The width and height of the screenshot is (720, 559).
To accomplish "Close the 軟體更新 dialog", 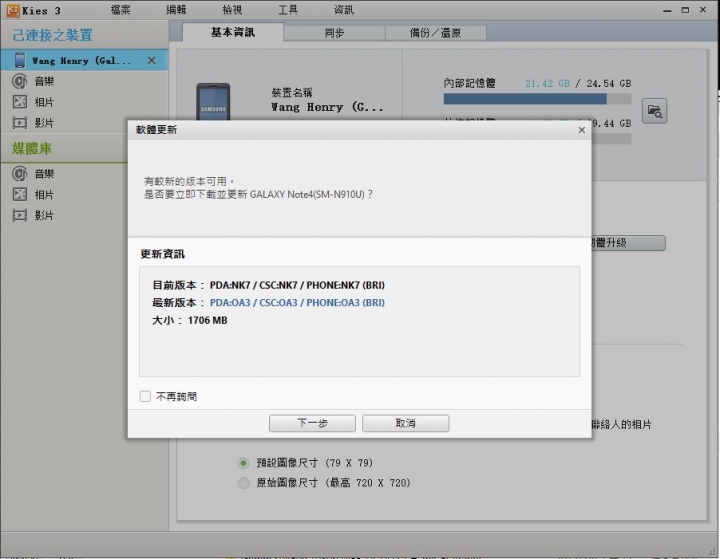I will click(581, 130).
